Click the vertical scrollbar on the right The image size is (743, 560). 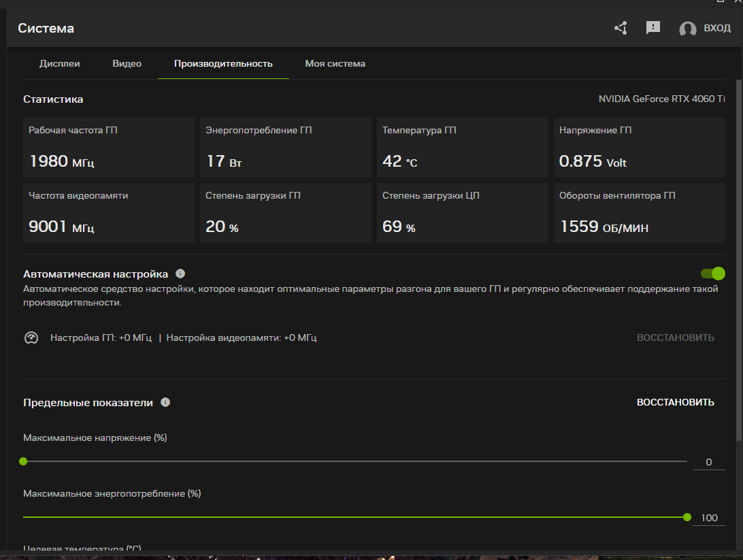739,261
